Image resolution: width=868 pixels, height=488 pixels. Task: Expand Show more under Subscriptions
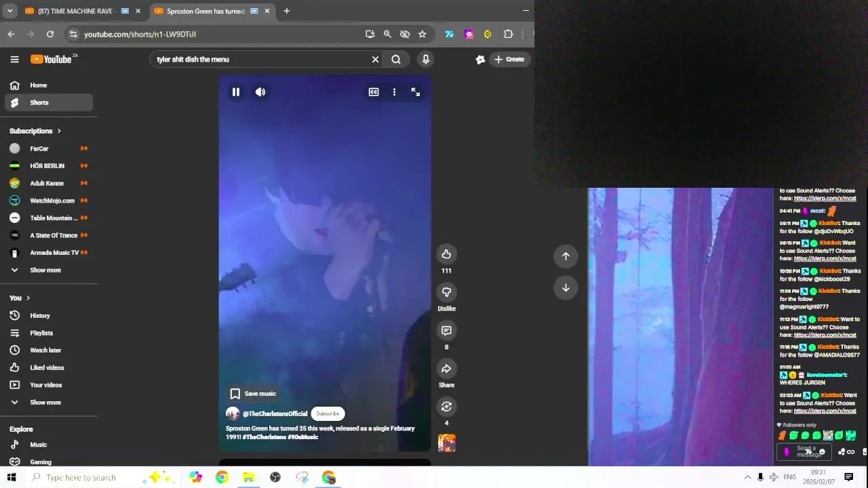tap(48, 270)
